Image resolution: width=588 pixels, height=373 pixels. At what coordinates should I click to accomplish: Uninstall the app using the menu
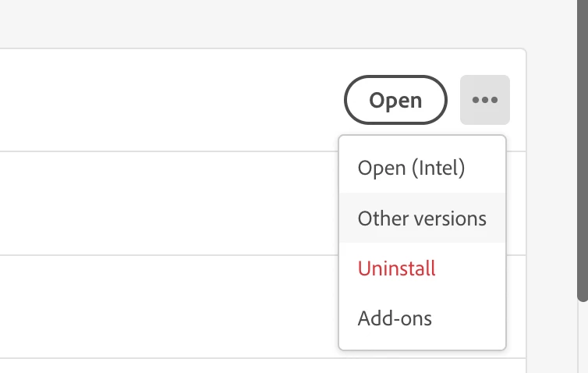pyautogui.click(x=396, y=268)
